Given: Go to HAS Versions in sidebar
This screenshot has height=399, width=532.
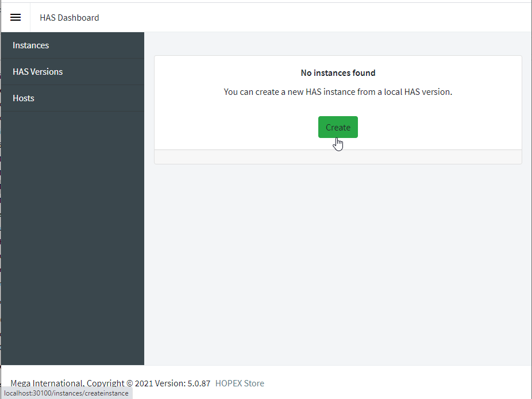Looking at the screenshot, I should 38,72.
